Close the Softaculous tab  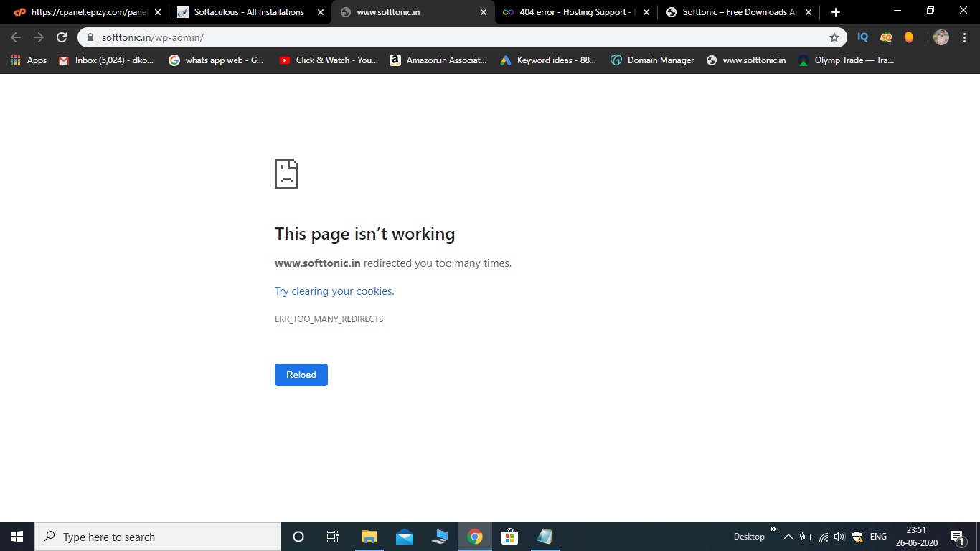coord(320,12)
